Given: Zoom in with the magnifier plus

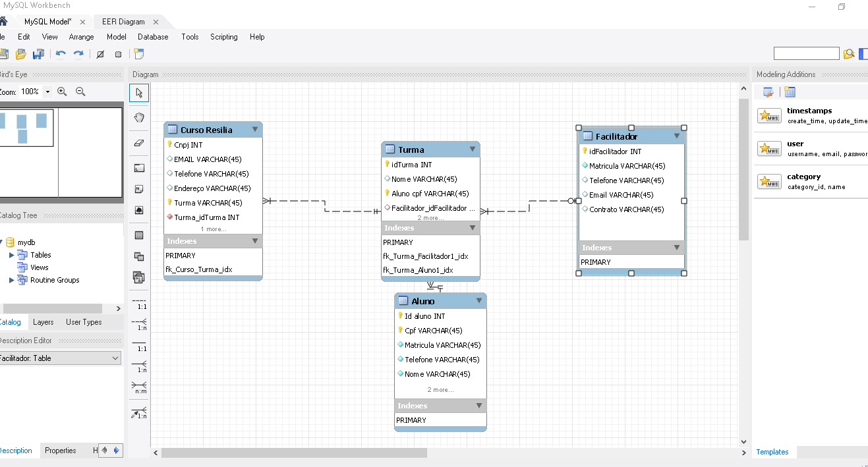Looking at the screenshot, I should [x=62, y=92].
